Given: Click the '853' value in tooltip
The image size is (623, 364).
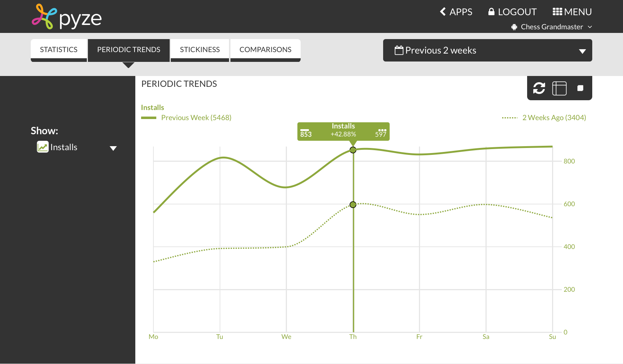Looking at the screenshot, I should [306, 134].
